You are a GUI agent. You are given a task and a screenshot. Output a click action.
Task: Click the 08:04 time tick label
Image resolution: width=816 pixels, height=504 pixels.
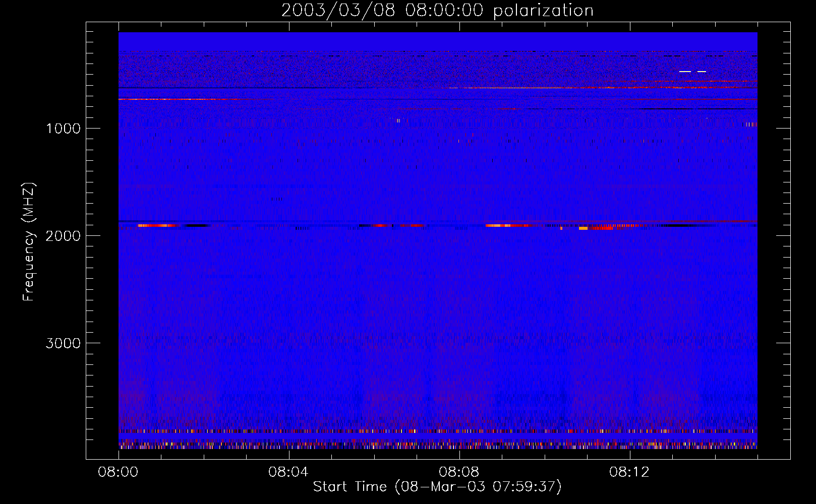[288, 472]
